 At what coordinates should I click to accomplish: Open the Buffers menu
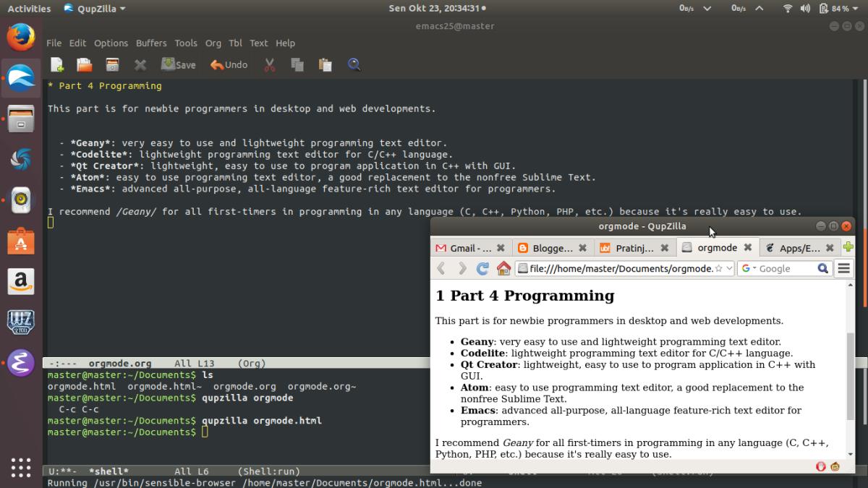(x=151, y=43)
